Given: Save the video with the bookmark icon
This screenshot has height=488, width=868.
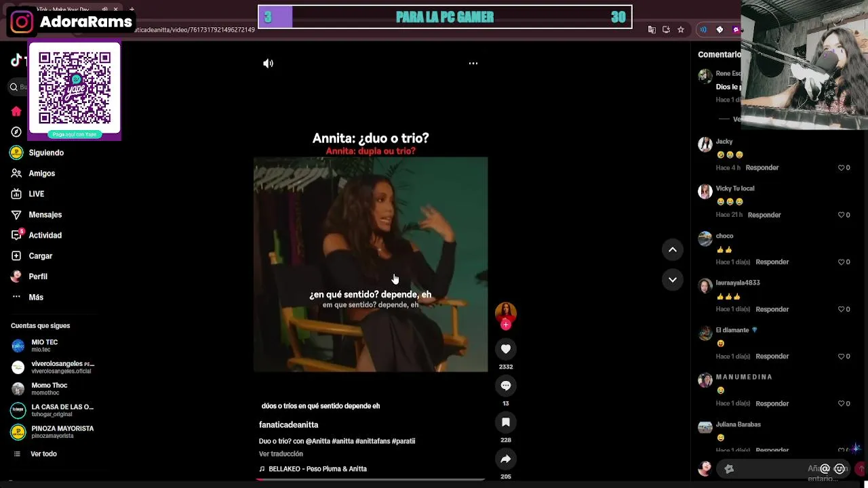Looking at the screenshot, I should (x=506, y=422).
